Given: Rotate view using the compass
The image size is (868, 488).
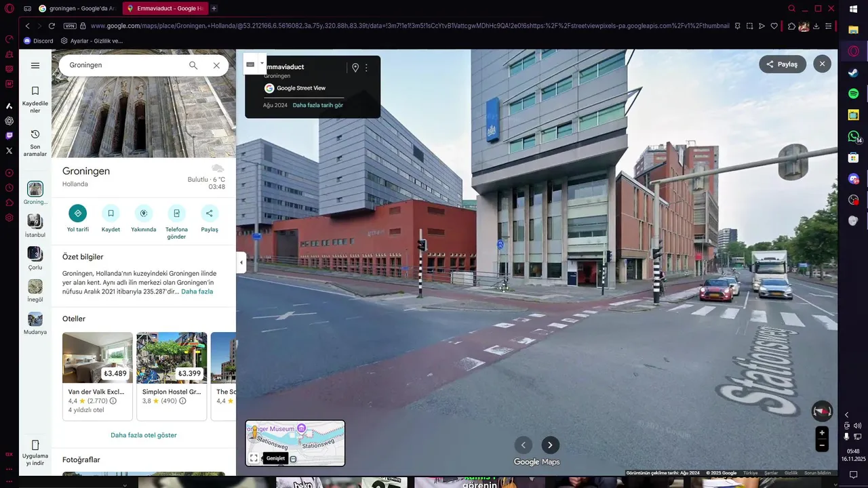Looking at the screenshot, I should pyautogui.click(x=822, y=411).
